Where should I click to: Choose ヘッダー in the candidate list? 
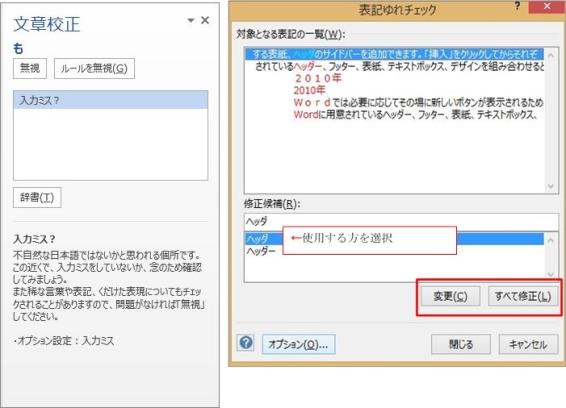coord(261,251)
